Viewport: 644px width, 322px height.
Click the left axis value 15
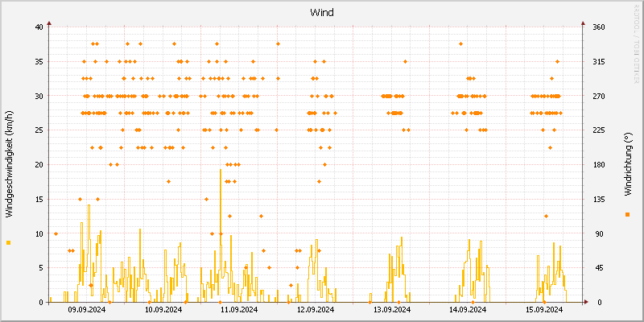point(39,199)
